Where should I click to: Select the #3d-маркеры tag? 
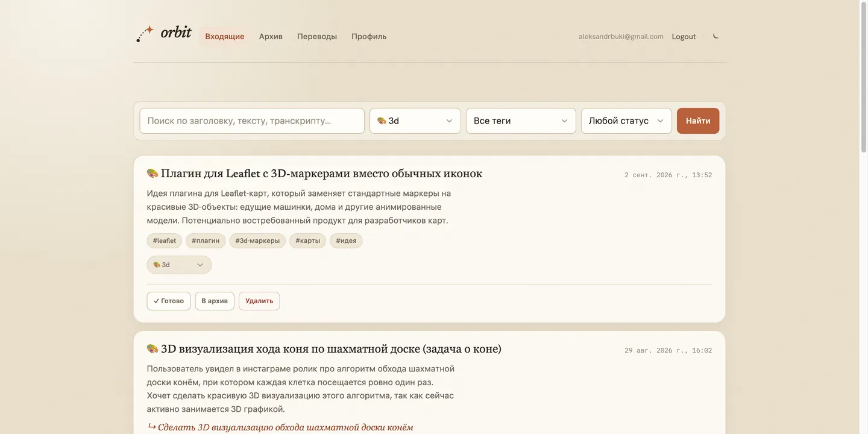pyautogui.click(x=257, y=241)
